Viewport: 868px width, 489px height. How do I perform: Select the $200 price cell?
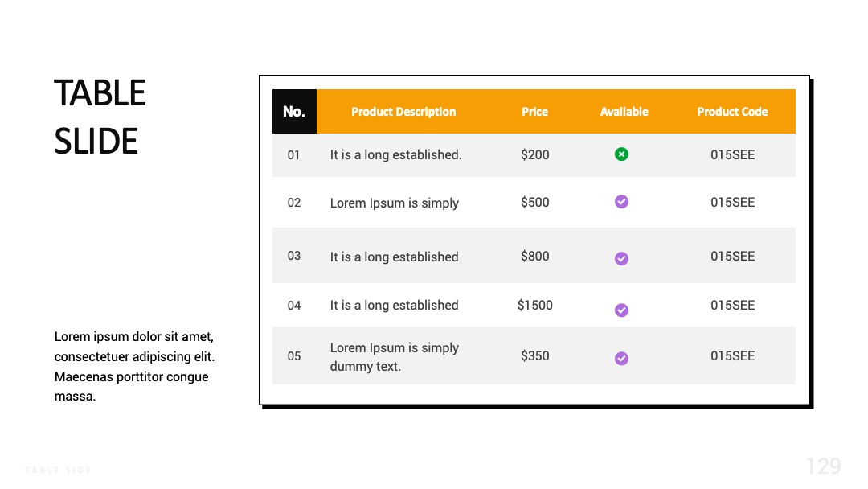[534, 154]
